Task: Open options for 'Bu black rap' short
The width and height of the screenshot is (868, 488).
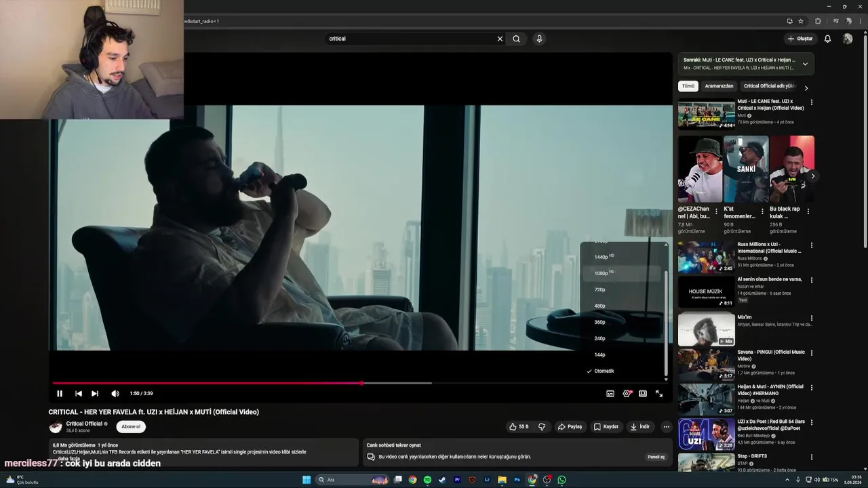Action: pos(808,211)
